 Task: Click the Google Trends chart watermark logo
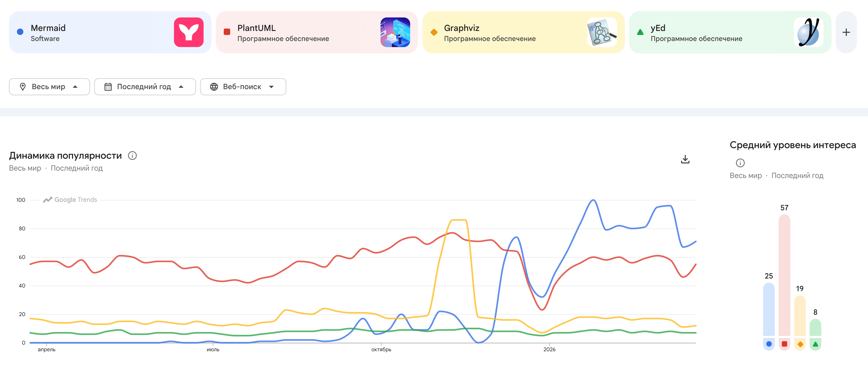[70, 200]
